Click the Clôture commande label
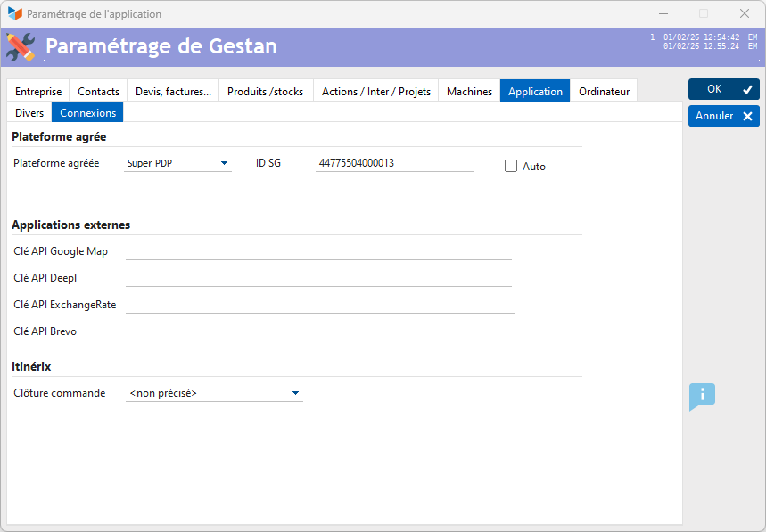Viewport: 766px width, 532px height. [60, 393]
